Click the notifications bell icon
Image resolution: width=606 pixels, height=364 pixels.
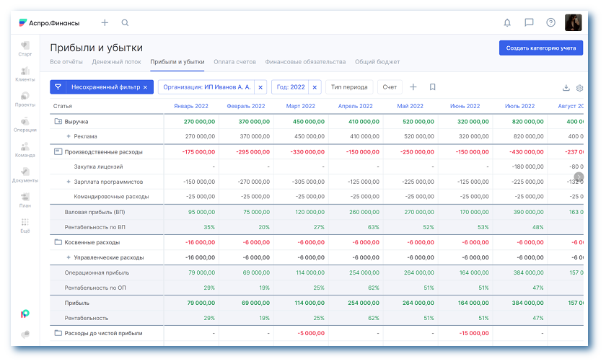coord(507,23)
